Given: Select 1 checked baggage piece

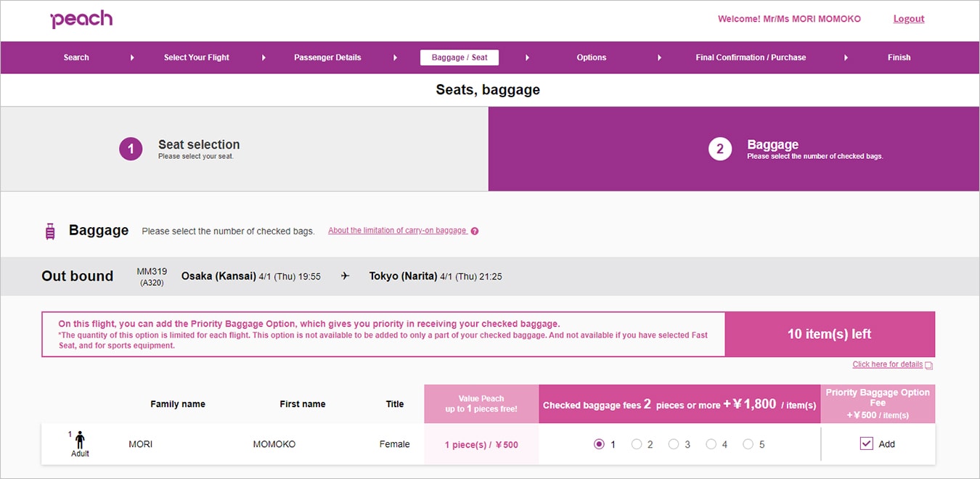Looking at the screenshot, I should pyautogui.click(x=599, y=444).
